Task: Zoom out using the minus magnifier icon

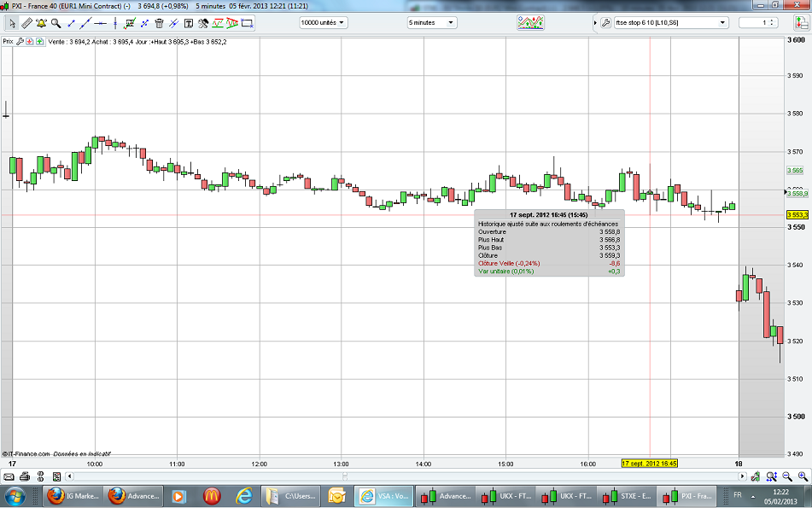Action: pos(787,476)
